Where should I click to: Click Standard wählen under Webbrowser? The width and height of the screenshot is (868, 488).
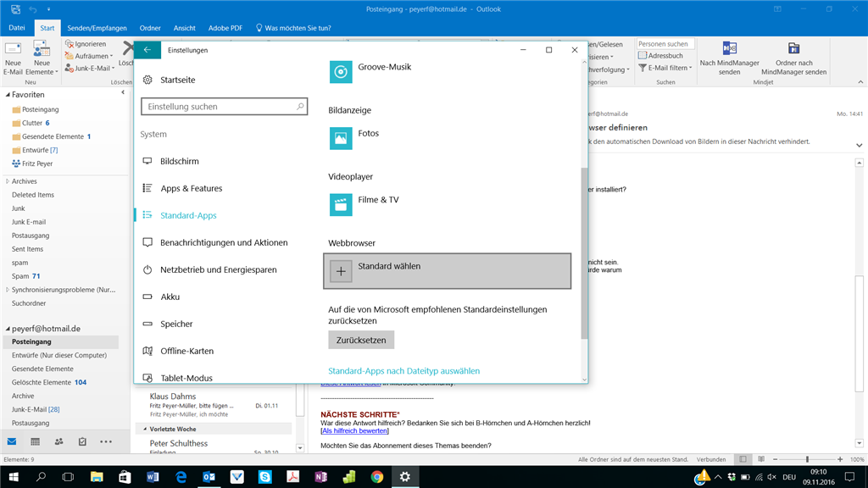[448, 271]
